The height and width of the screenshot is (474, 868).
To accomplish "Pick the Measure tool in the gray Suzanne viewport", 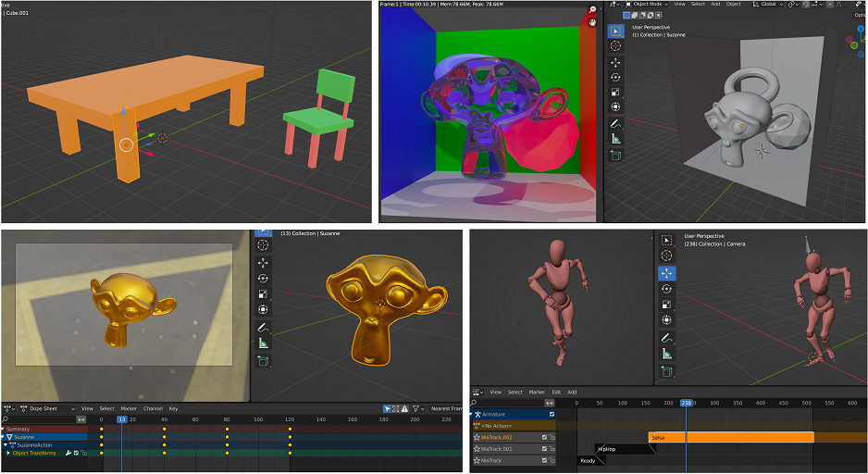I will tap(615, 139).
